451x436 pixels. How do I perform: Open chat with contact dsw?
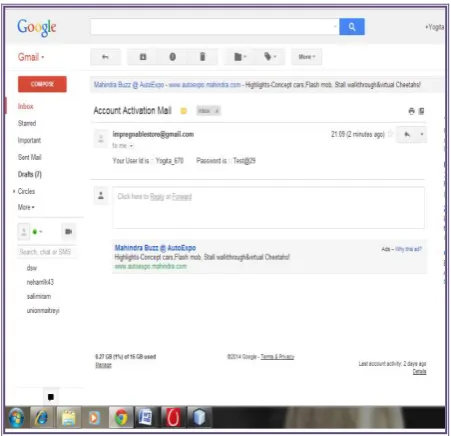coord(32,268)
